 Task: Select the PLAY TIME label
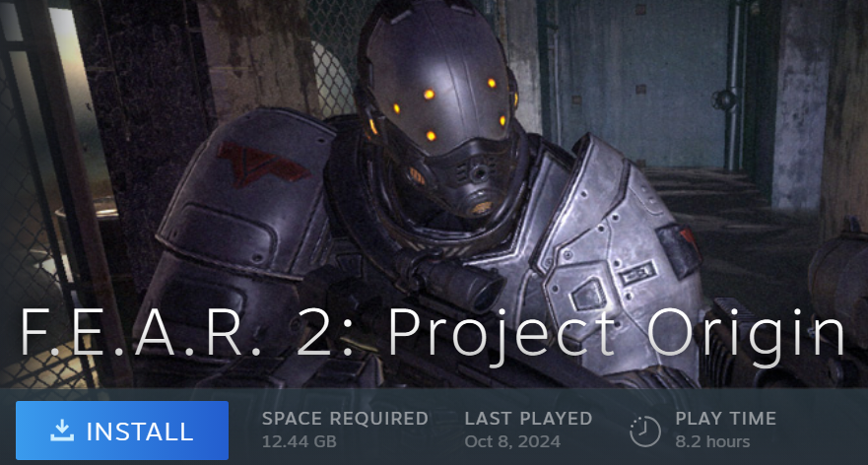point(726,419)
